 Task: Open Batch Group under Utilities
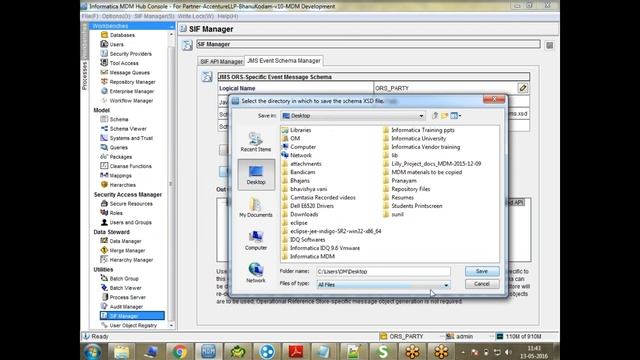[124, 279]
